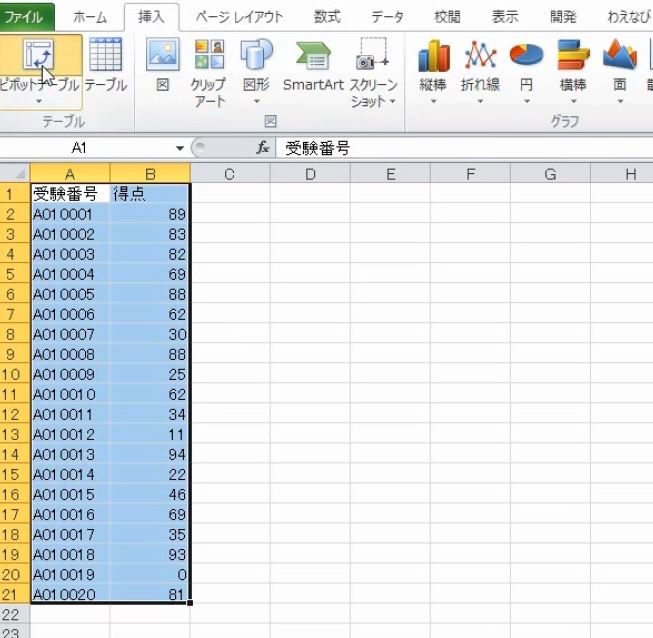Click score cell 0 in row 20

point(150,574)
